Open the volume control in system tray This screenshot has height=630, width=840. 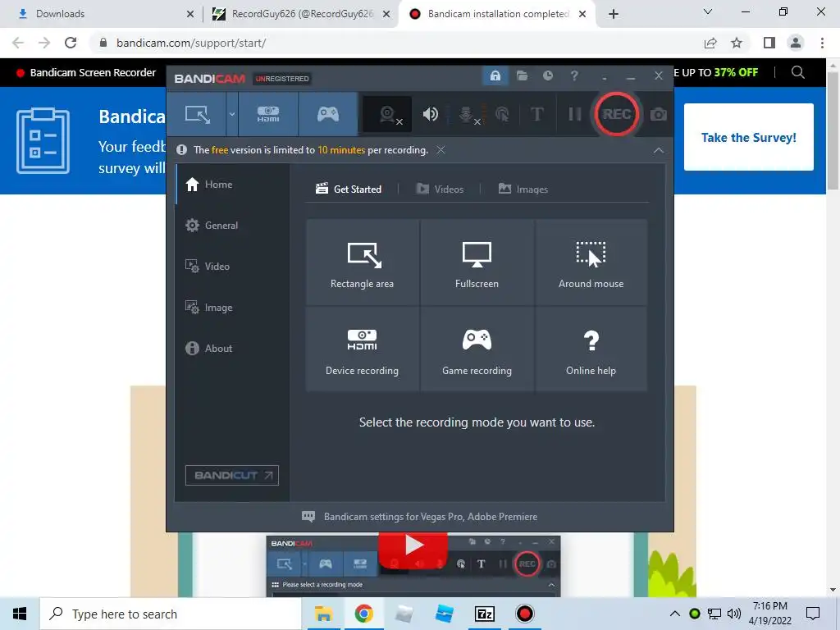(x=734, y=614)
